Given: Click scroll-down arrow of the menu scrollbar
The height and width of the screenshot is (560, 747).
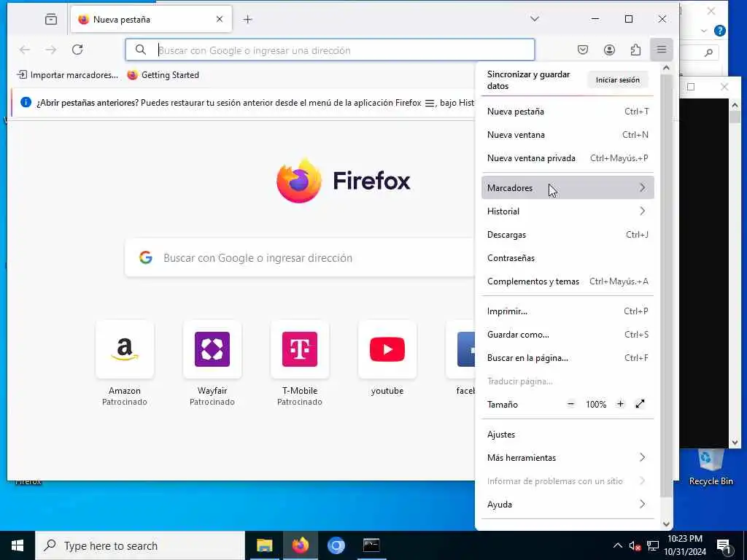Looking at the screenshot, I should tap(666, 524).
